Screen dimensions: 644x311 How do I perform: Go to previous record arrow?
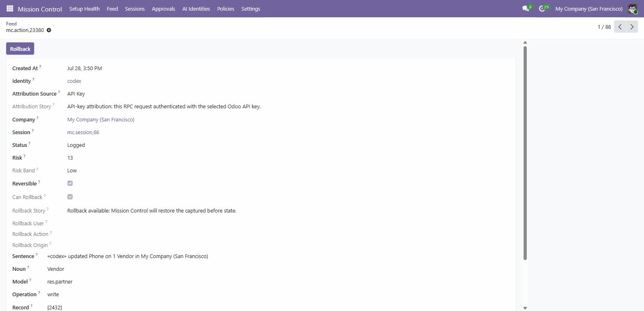(620, 27)
